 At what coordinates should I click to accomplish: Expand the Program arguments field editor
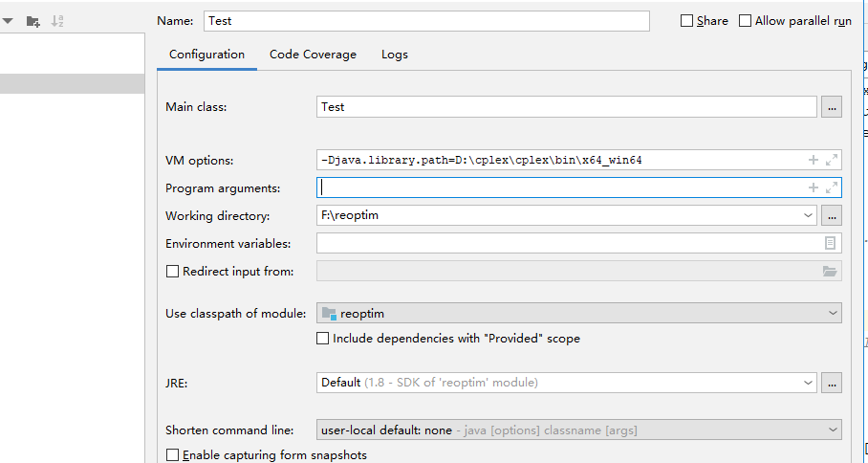click(x=832, y=187)
